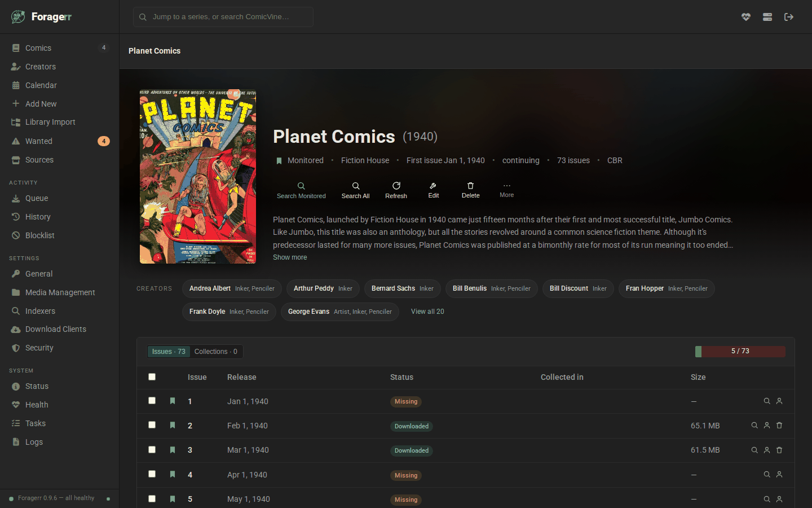Image resolution: width=812 pixels, height=508 pixels.
Task: Click Search All action icon
Action: pos(356,186)
